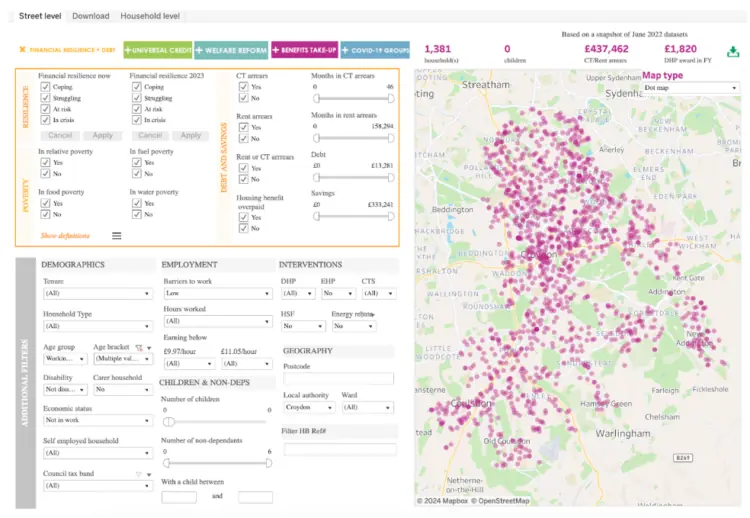Viewport: 750px width, 518px height.
Task: Click the Show definitions link
Action: 65,236
